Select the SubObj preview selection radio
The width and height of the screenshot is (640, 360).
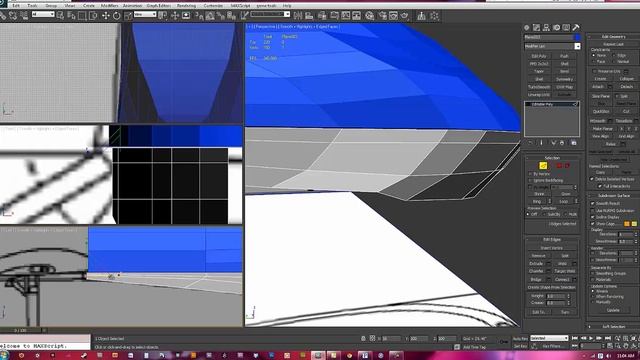545,214
